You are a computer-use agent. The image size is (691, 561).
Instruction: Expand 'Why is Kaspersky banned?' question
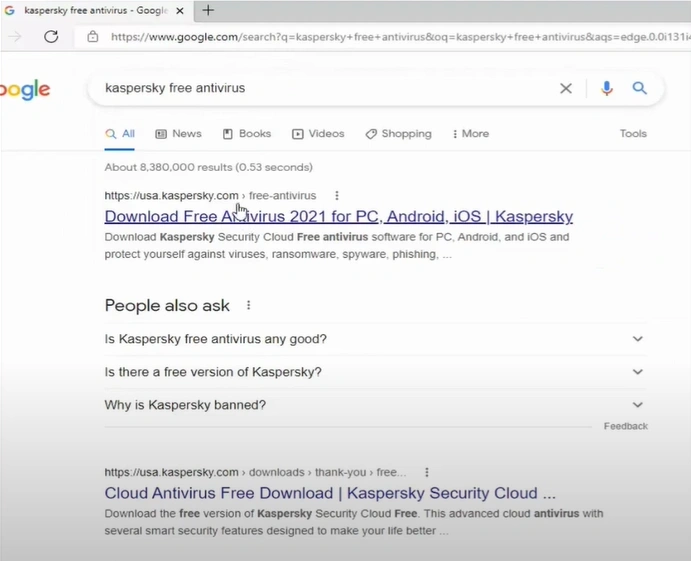(375, 405)
